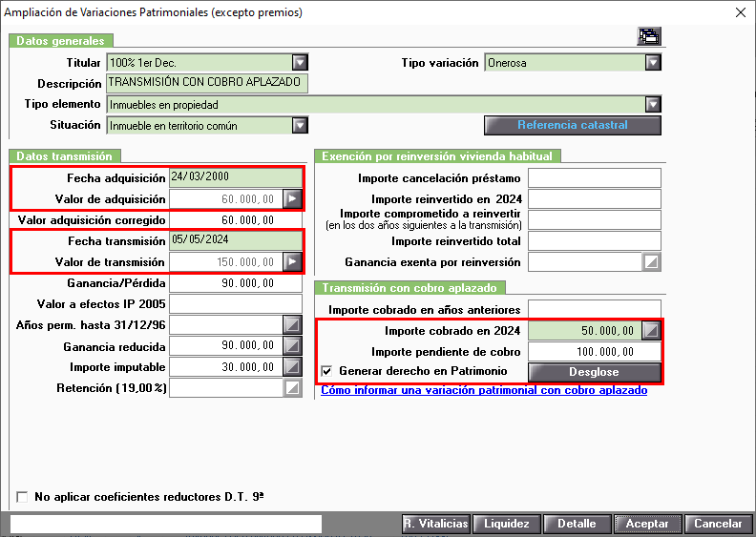Click the white status field at the bottom left
756x537 pixels.
(166, 524)
